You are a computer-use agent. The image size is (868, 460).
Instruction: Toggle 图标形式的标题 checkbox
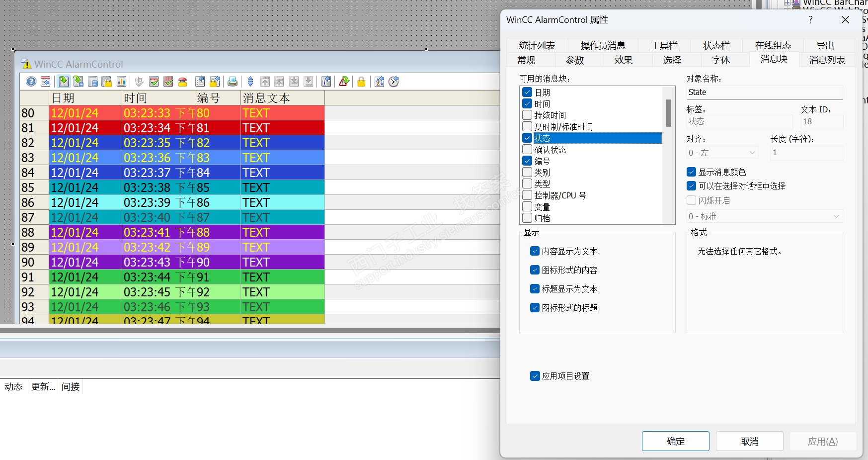pos(535,308)
